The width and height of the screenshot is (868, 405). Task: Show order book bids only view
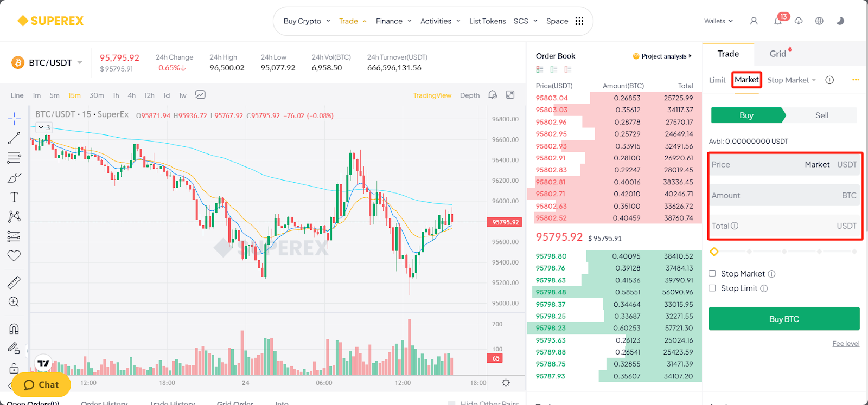554,69
